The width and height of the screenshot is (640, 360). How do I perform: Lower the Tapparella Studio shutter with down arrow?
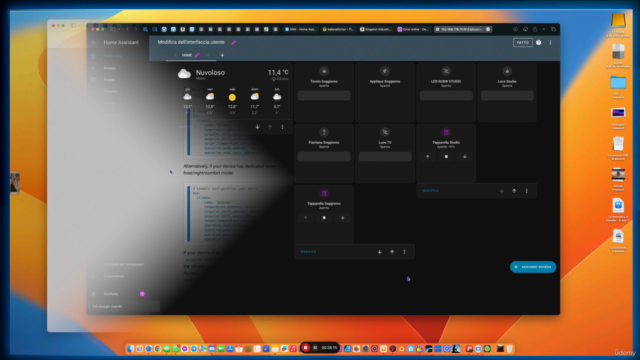[x=464, y=156]
